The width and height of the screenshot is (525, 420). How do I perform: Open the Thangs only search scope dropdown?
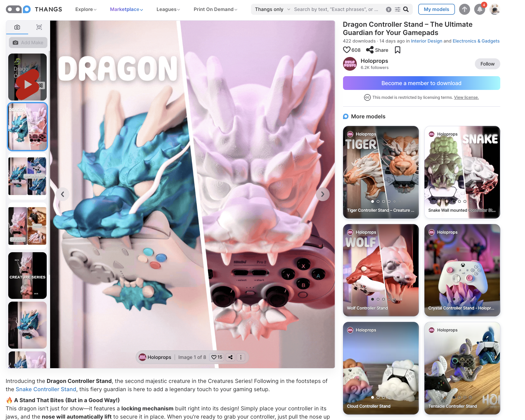[x=273, y=9]
